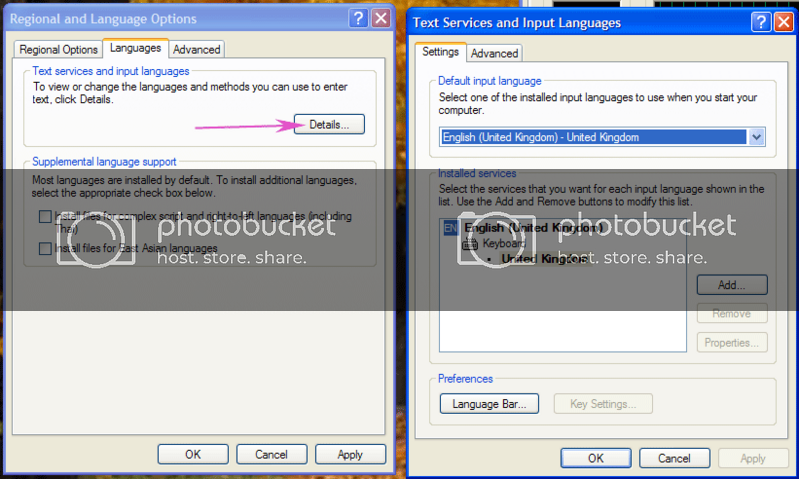Open Advanced tab in Text Services dialog
The width and height of the screenshot is (799, 479).
[494, 53]
